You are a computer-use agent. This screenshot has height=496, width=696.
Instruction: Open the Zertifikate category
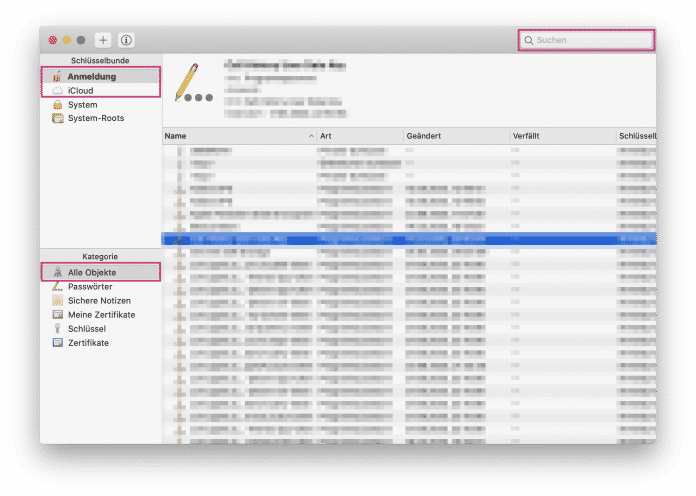click(x=88, y=342)
